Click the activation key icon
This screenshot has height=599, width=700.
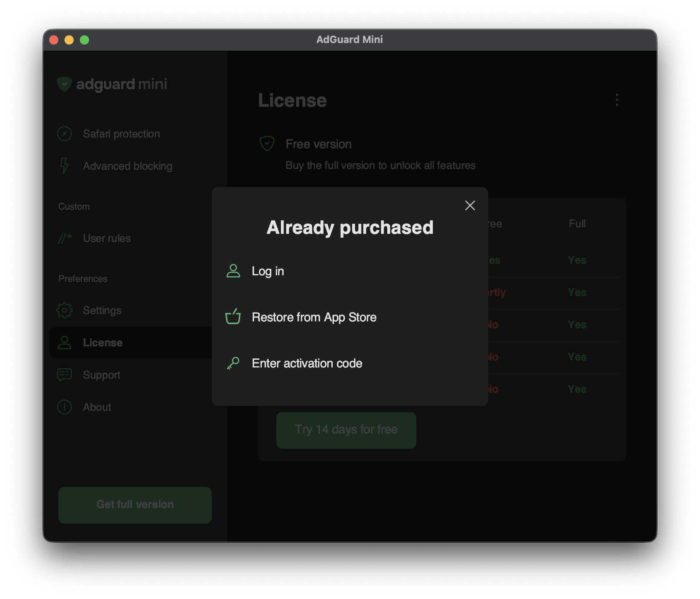pyautogui.click(x=234, y=363)
